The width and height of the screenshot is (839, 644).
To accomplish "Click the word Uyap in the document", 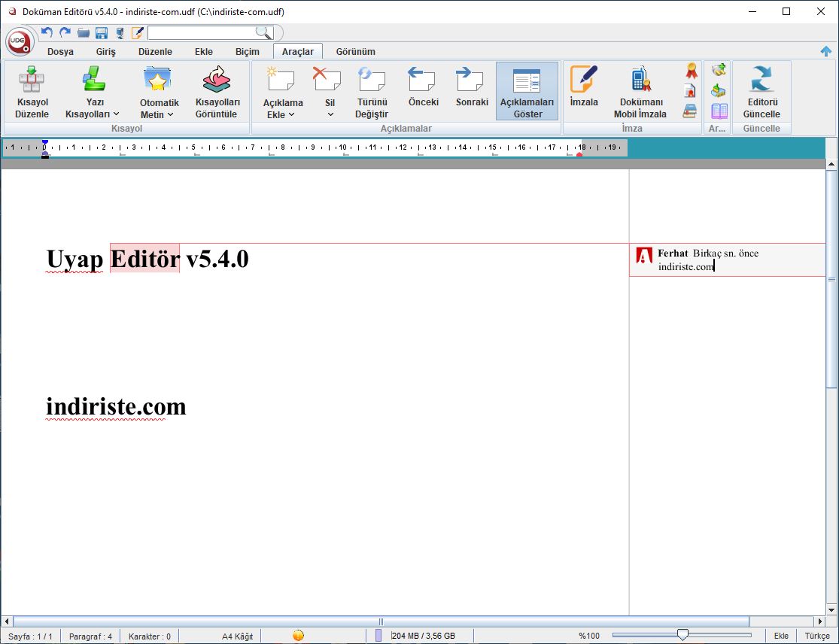I will pos(75,260).
